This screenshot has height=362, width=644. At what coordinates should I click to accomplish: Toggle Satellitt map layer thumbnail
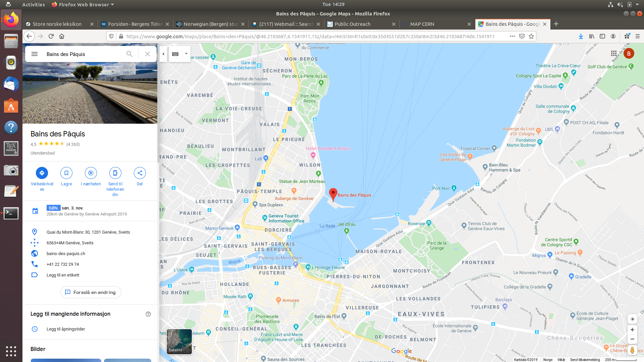coord(179,342)
